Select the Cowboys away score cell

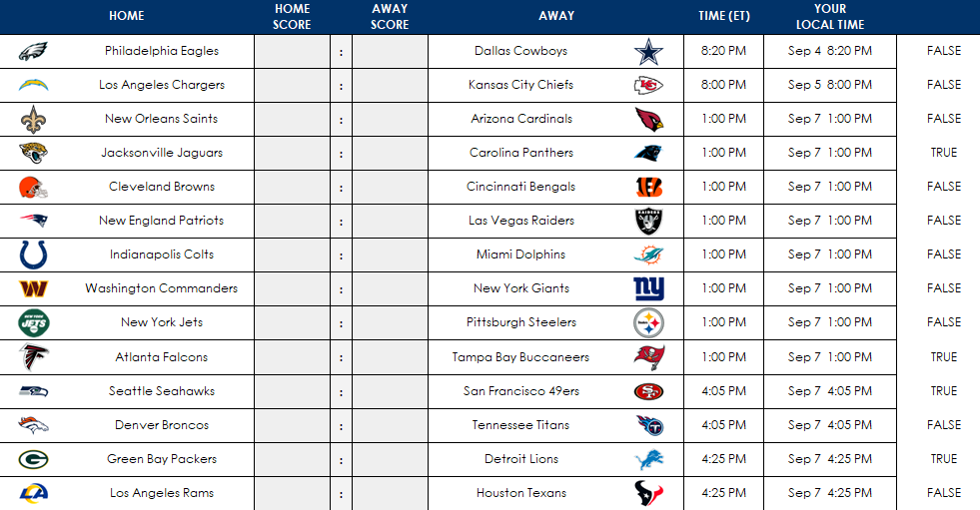coord(390,51)
